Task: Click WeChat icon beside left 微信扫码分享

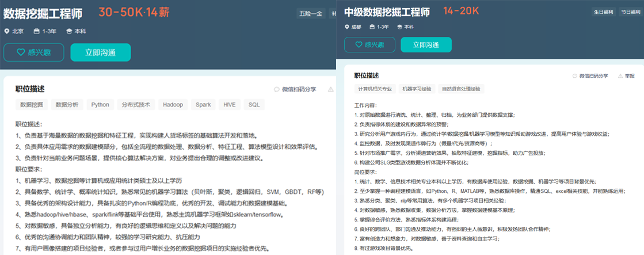Action: pos(277,89)
